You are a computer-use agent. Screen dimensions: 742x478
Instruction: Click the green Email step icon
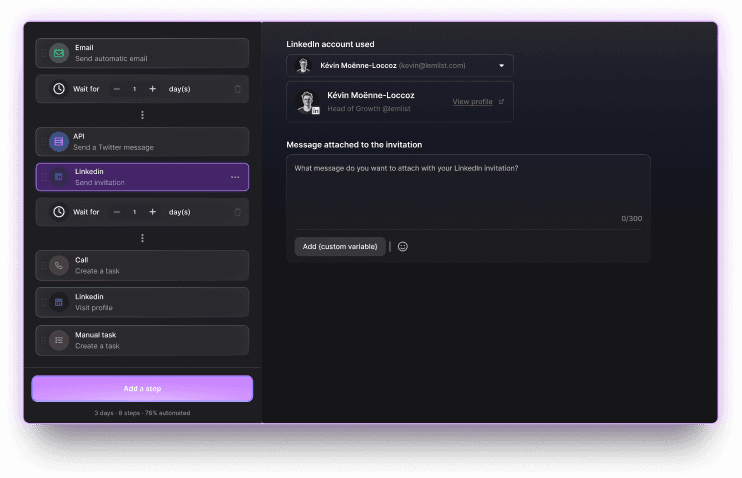pyautogui.click(x=59, y=53)
